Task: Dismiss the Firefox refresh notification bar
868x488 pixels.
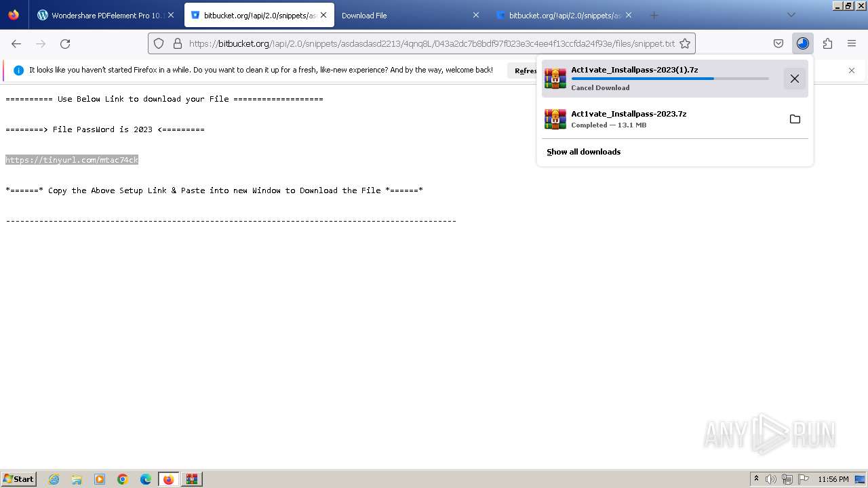Action: [x=852, y=70]
